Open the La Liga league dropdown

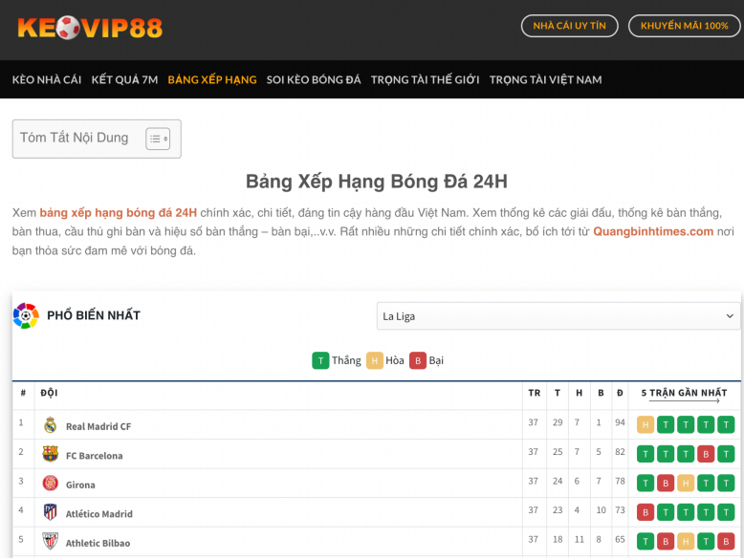click(x=558, y=316)
